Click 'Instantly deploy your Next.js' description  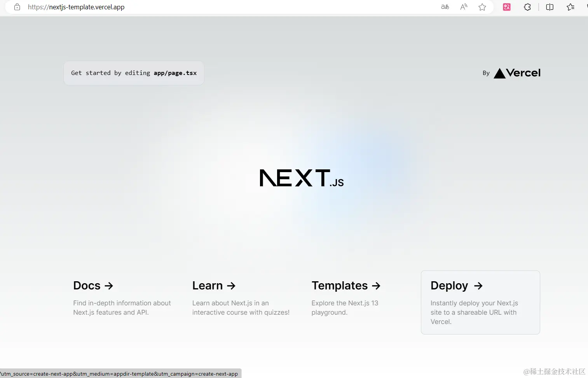(x=474, y=303)
